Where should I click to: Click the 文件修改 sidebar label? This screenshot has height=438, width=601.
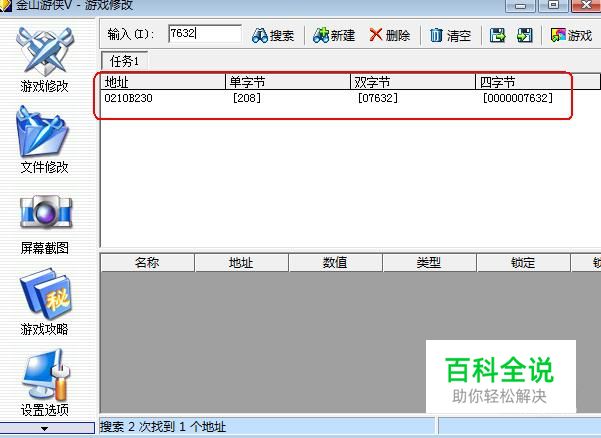click(44, 167)
